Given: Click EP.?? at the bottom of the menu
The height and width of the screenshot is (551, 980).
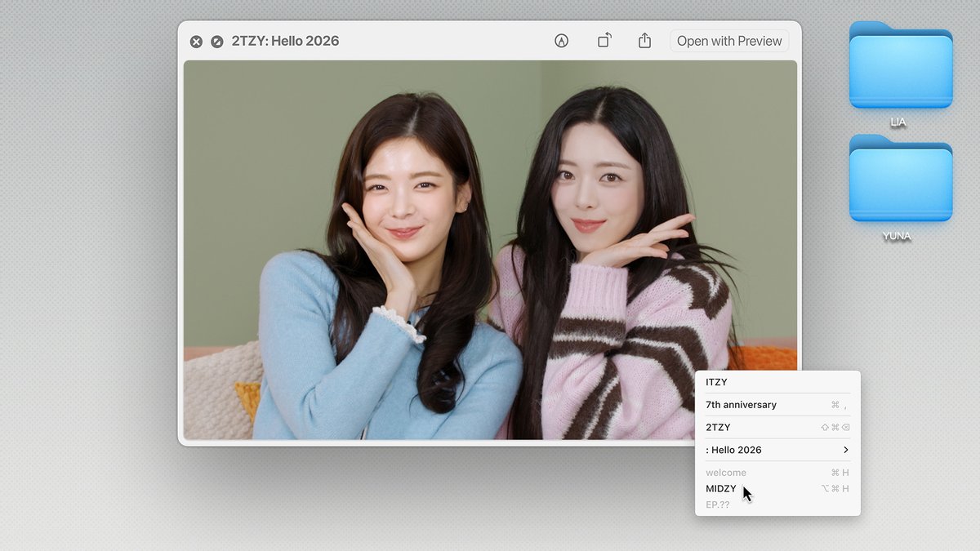Looking at the screenshot, I should [x=718, y=504].
